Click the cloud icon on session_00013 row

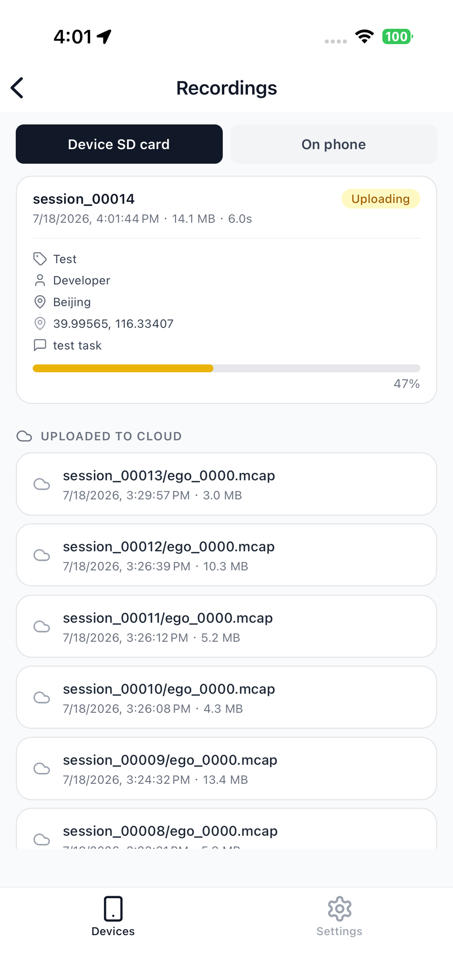tap(42, 484)
